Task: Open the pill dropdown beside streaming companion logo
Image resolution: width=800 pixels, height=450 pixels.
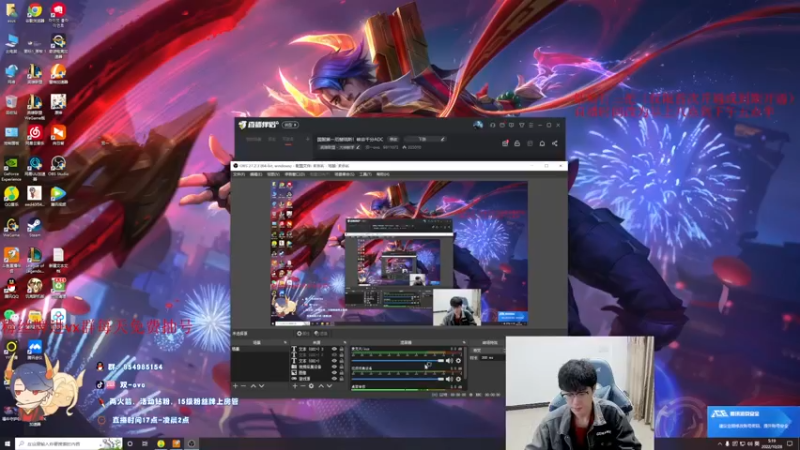Action: tap(290, 125)
